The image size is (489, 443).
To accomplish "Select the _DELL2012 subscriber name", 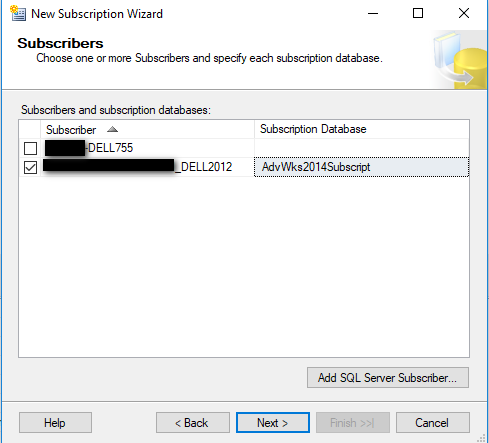I will point(203,167).
